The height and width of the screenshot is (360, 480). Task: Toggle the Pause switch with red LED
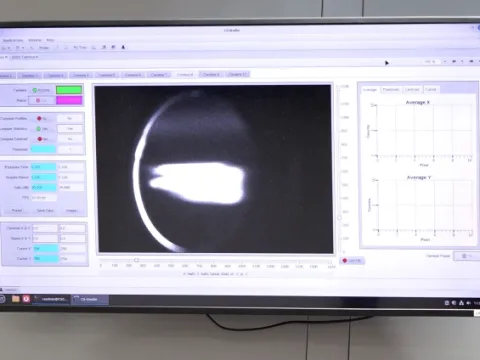pos(41,100)
